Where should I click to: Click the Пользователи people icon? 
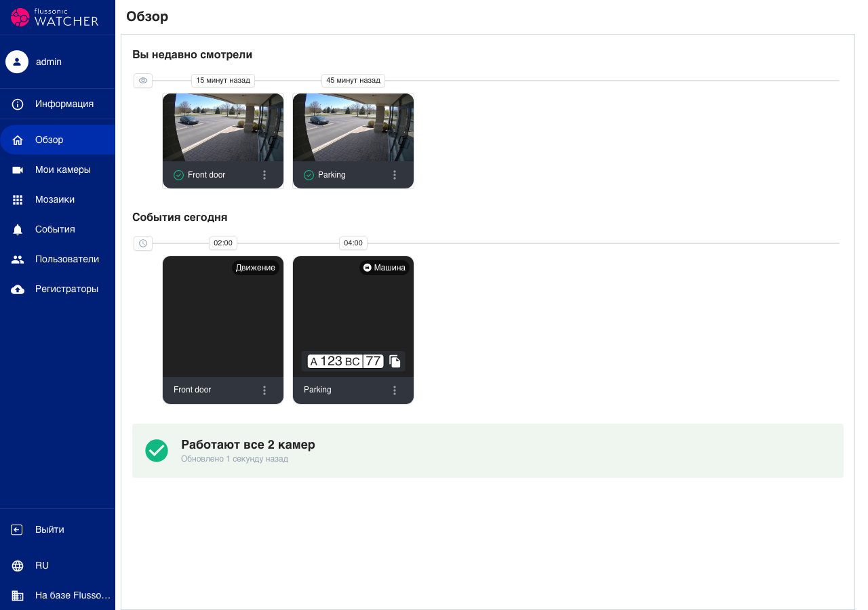[x=18, y=260]
